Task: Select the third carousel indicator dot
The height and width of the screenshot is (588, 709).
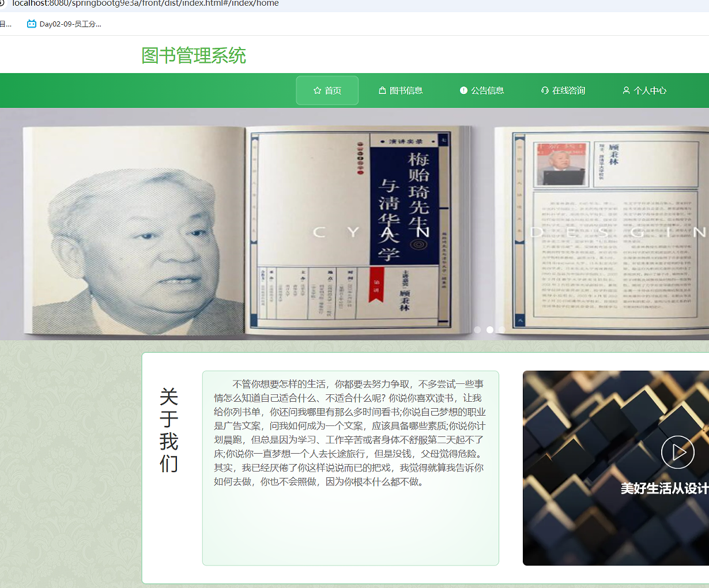Action: pos(502,330)
